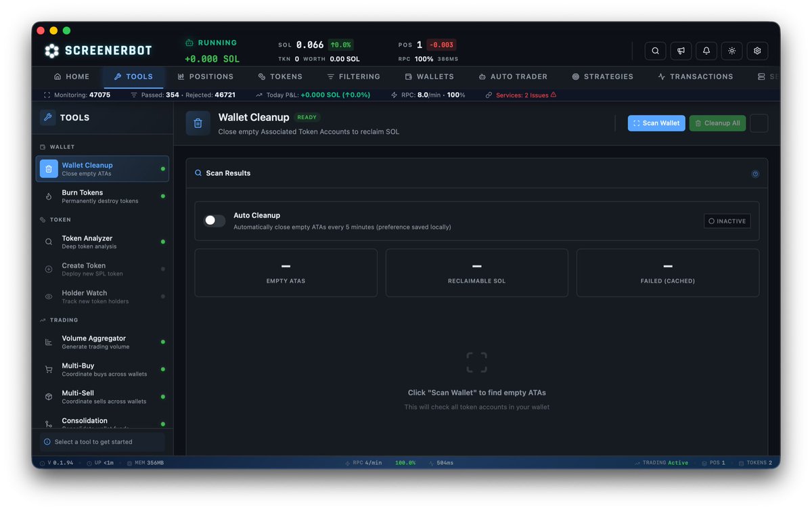
Task: Click the 504ms latency status bar entry
Action: tap(441, 463)
